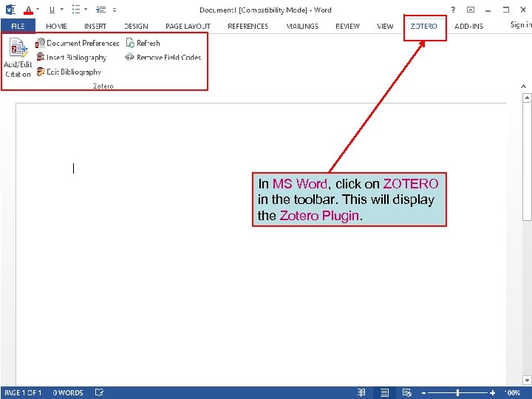Click the Sign in link
532x399 pixels.
(x=521, y=24)
